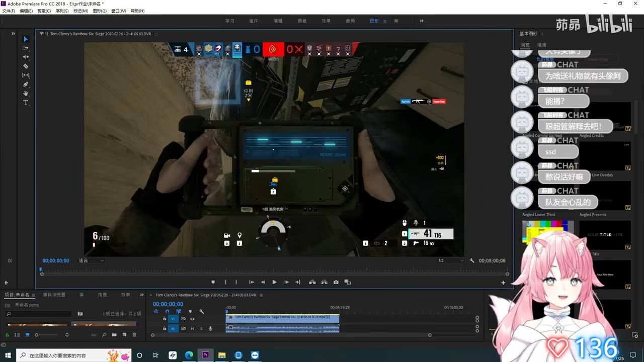Click project list view button
This screenshot has height=362, width=644.
(x=17, y=335)
